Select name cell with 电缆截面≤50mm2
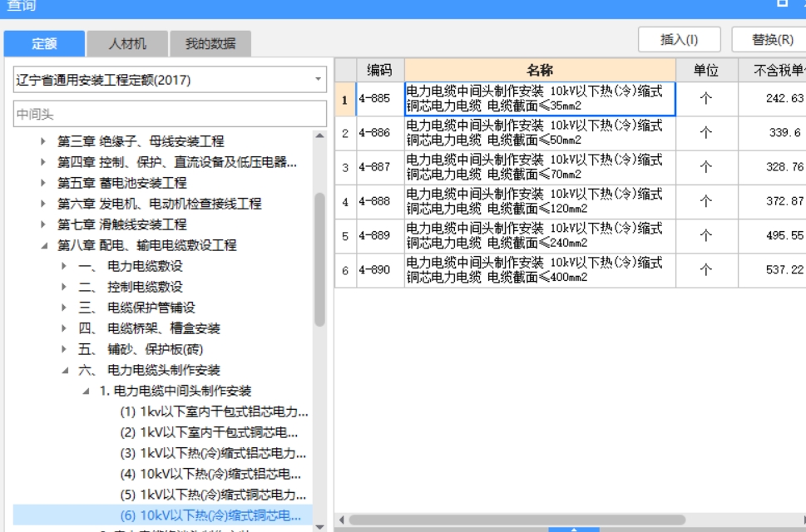 pos(540,133)
